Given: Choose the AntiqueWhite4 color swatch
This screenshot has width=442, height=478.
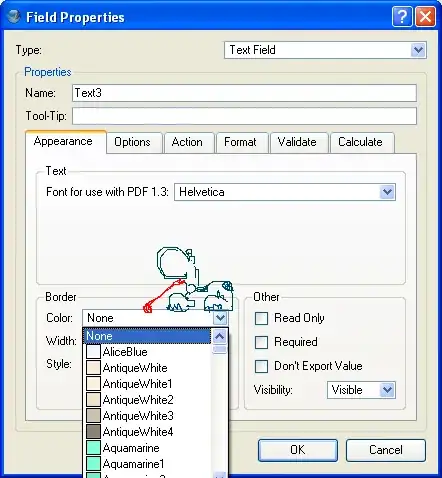Looking at the screenshot, I should click(93, 432).
